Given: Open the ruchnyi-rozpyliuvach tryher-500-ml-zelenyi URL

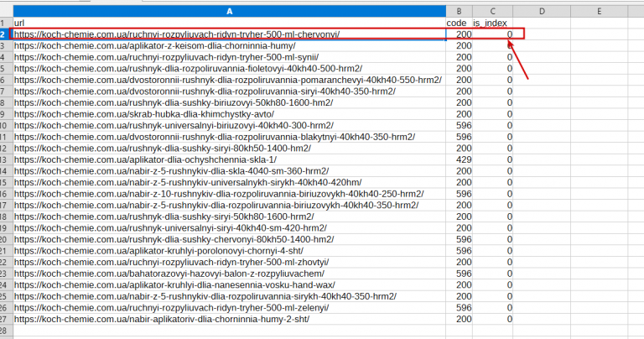Looking at the screenshot, I should [172, 307].
